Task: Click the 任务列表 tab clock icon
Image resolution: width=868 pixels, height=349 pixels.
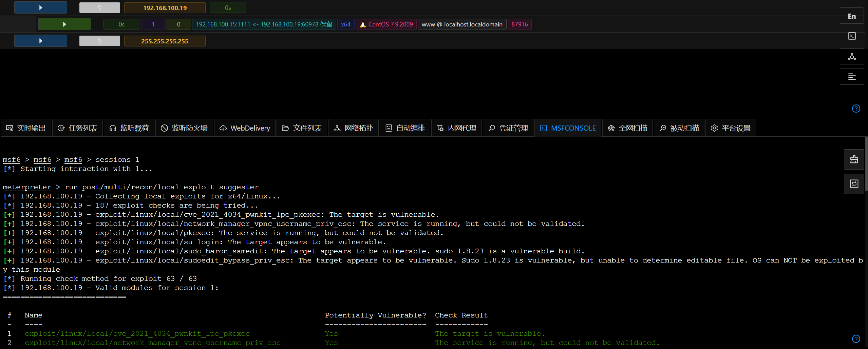Action: 61,128
